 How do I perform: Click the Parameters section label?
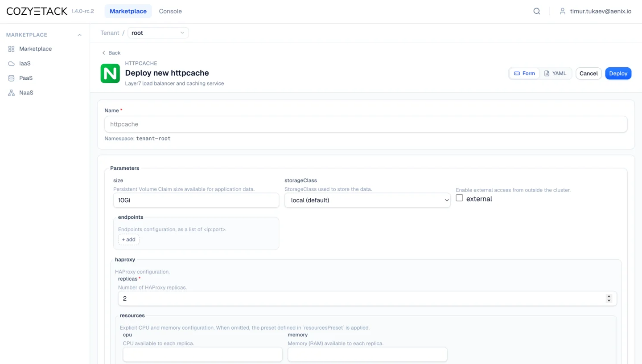click(124, 168)
